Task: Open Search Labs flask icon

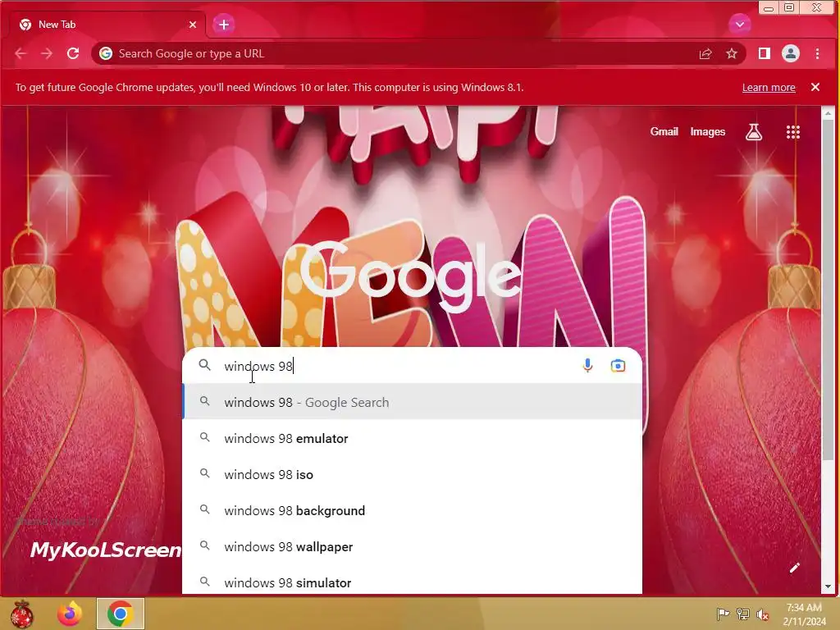Action: pyautogui.click(x=754, y=132)
